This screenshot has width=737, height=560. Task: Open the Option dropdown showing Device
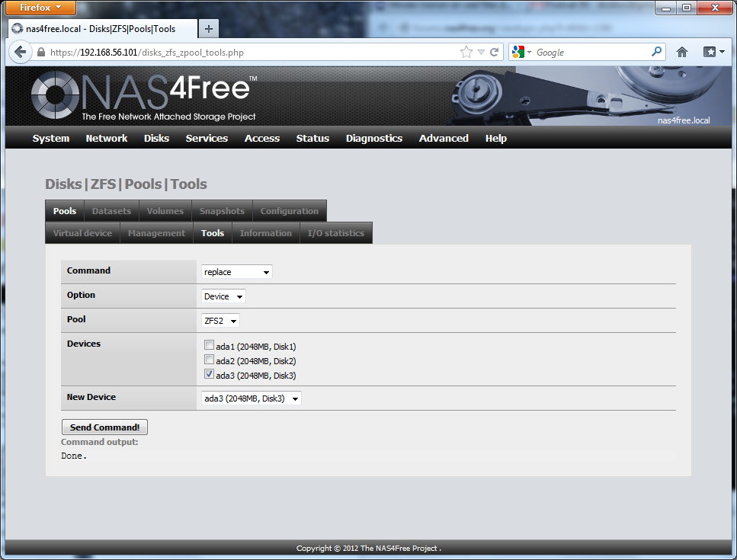point(223,296)
